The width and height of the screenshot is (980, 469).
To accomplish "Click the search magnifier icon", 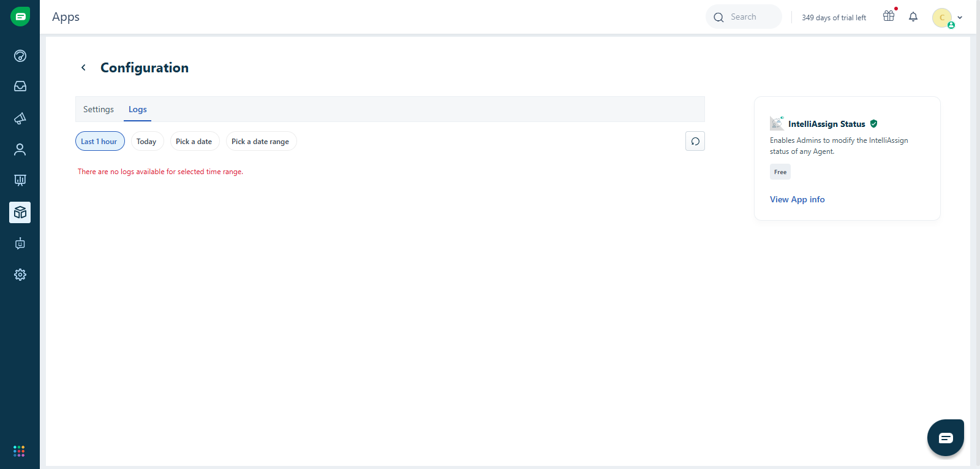I will [718, 17].
